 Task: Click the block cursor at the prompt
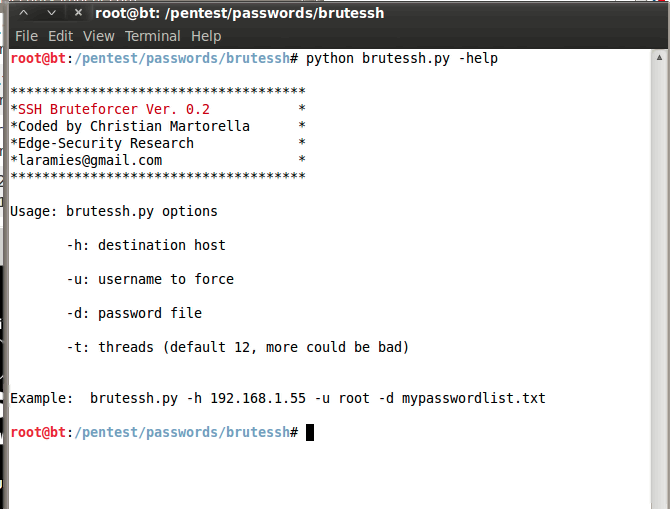click(x=310, y=432)
